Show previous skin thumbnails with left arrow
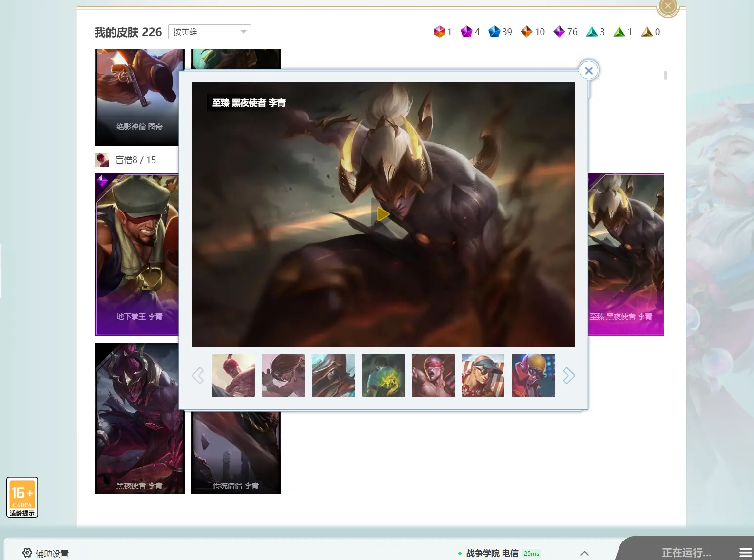 [198, 375]
